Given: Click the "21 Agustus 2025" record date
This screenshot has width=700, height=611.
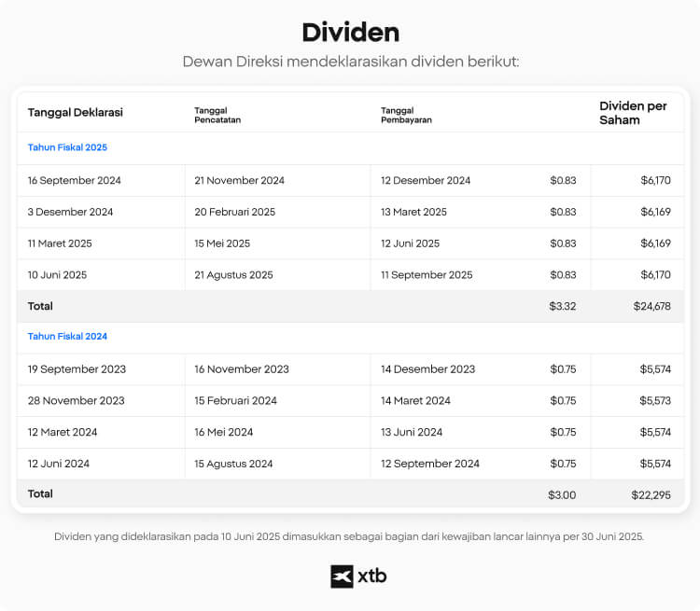Looking at the screenshot, I should pyautogui.click(x=233, y=275).
